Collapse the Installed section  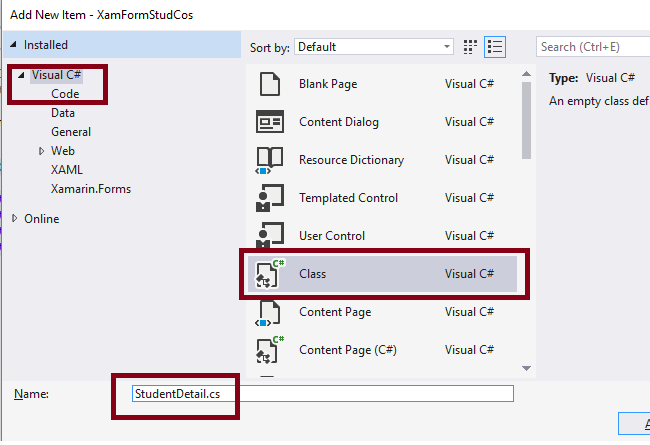(x=13, y=45)
